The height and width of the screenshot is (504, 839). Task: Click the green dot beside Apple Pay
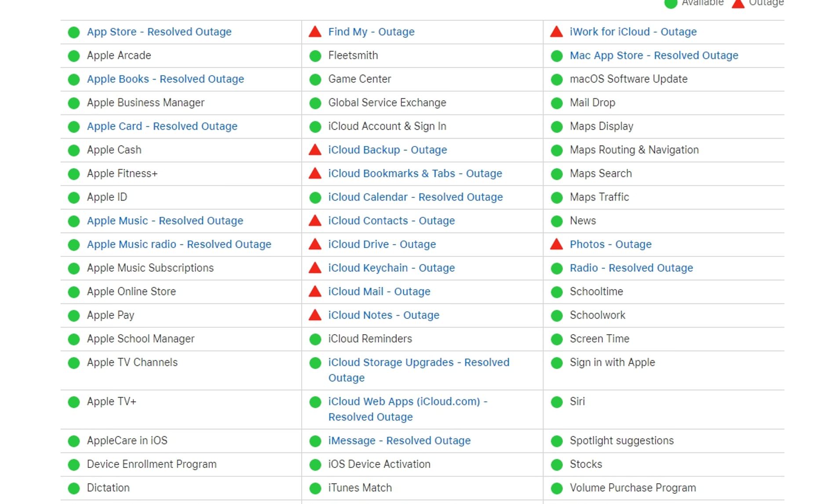tap(74, 316)
